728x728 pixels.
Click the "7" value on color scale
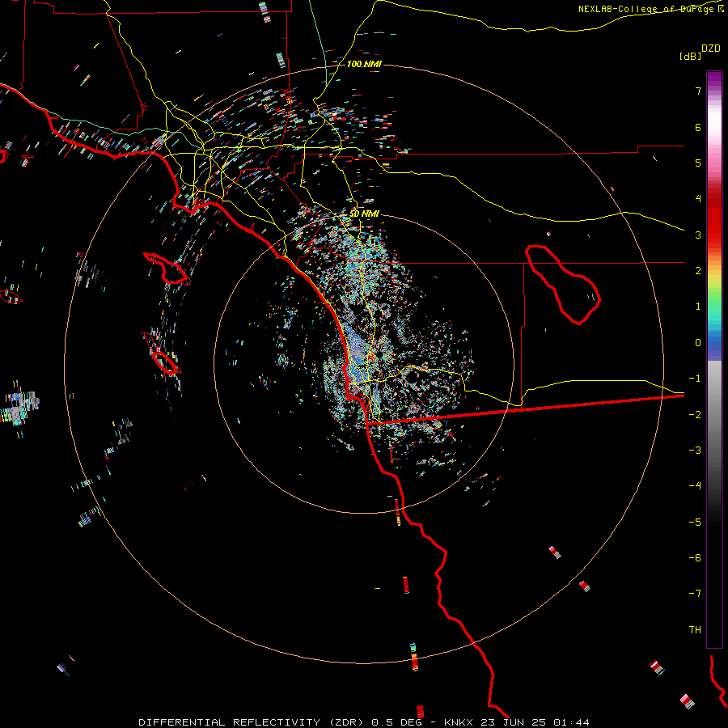[x=698, y=91]
